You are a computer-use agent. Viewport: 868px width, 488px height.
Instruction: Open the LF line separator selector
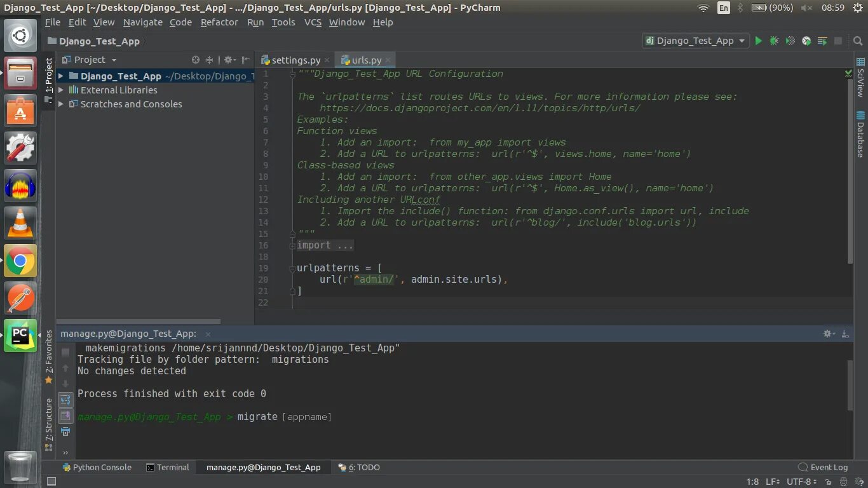pos(772,482)
